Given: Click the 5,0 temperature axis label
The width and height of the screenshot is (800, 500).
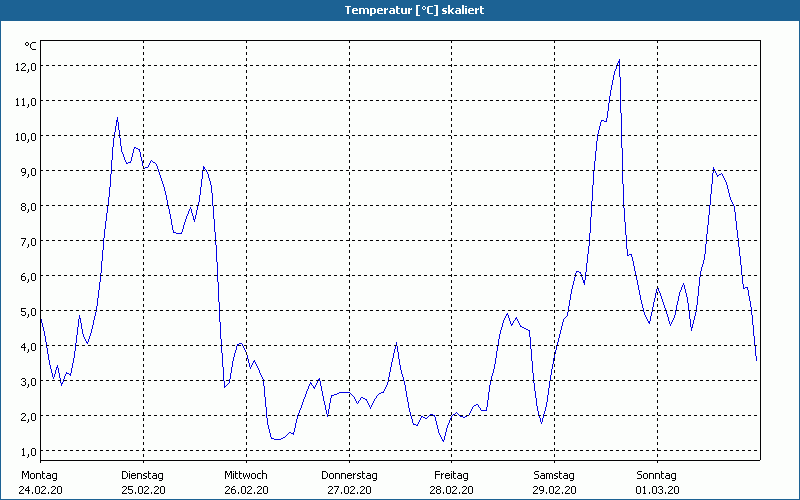Looking at the screenshot, I should point(25,311).
